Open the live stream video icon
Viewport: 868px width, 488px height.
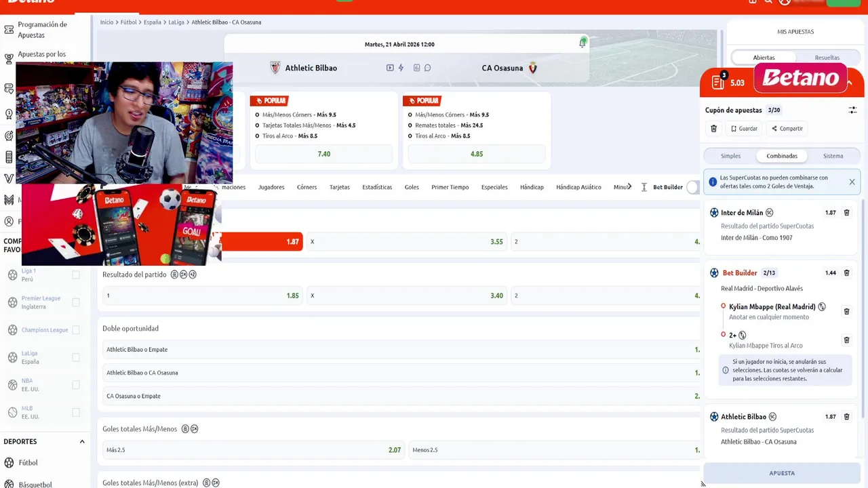[x=390, y=68]
